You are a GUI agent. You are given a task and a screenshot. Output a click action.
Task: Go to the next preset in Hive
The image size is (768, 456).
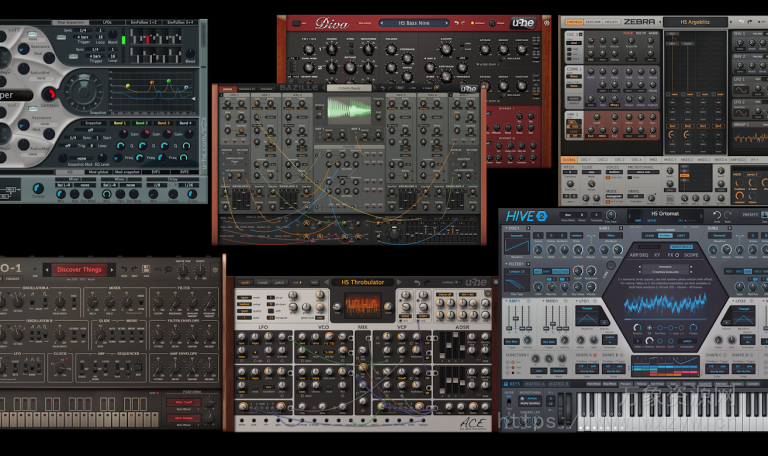click(701, 216)
